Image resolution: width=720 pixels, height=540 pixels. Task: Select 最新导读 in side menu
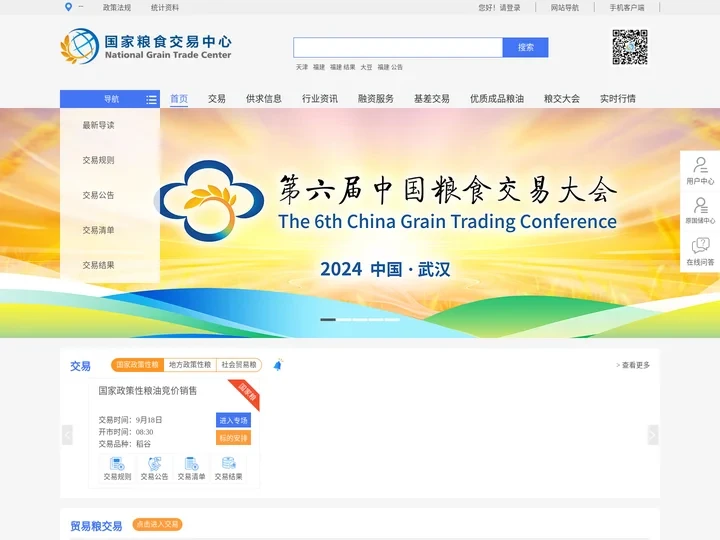[x=98, y=125]
